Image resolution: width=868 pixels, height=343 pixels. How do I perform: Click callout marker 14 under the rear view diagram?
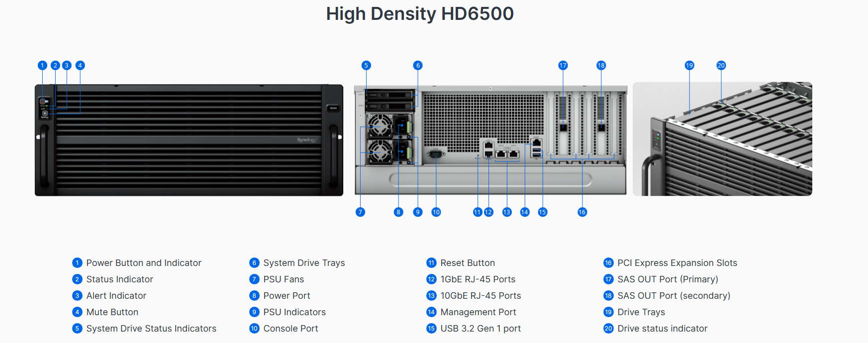pos(525,212)
